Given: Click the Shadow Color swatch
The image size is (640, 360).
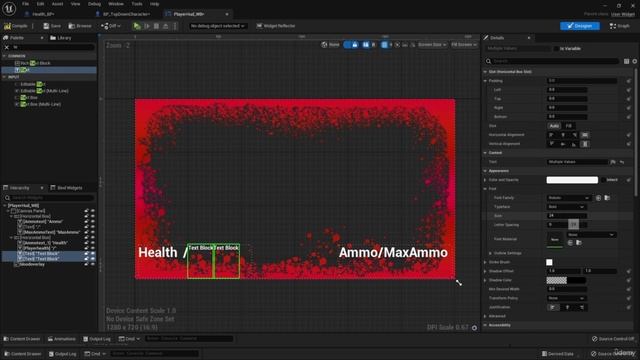Looking at the screenshot, I should [566, 280].
